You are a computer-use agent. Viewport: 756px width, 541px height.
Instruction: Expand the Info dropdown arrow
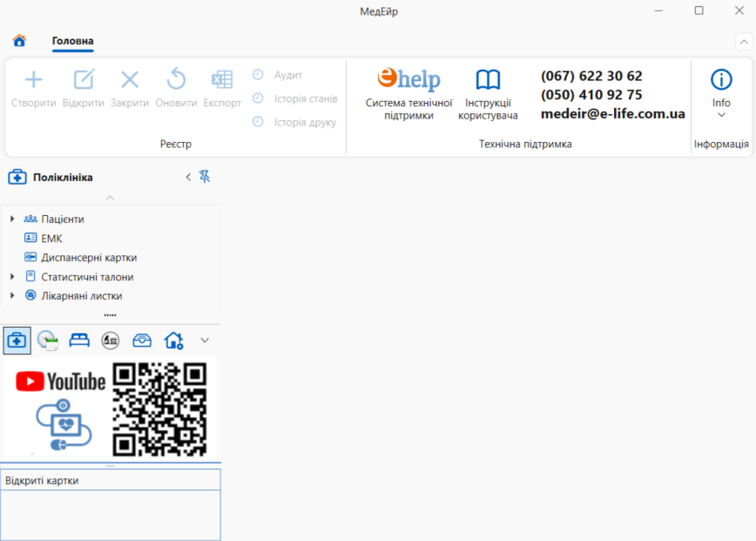721,115
